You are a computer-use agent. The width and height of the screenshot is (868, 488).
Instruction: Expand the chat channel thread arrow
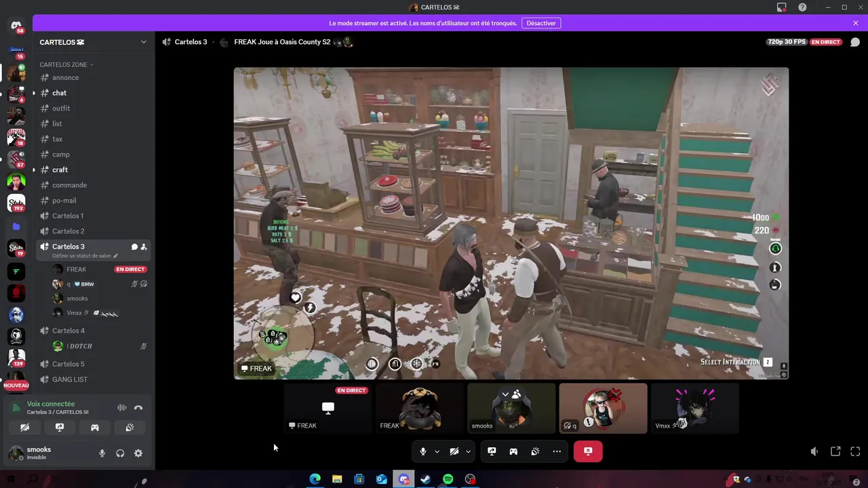pos(34,93)
